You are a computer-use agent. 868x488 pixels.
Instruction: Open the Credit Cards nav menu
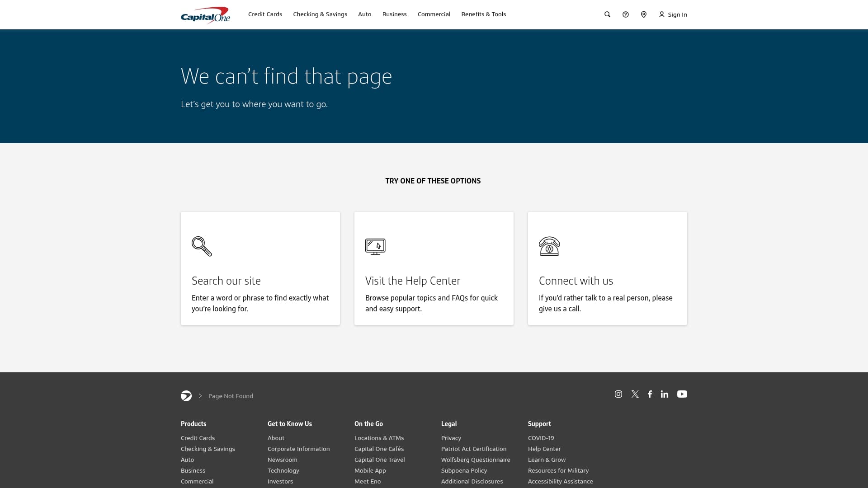265,14
